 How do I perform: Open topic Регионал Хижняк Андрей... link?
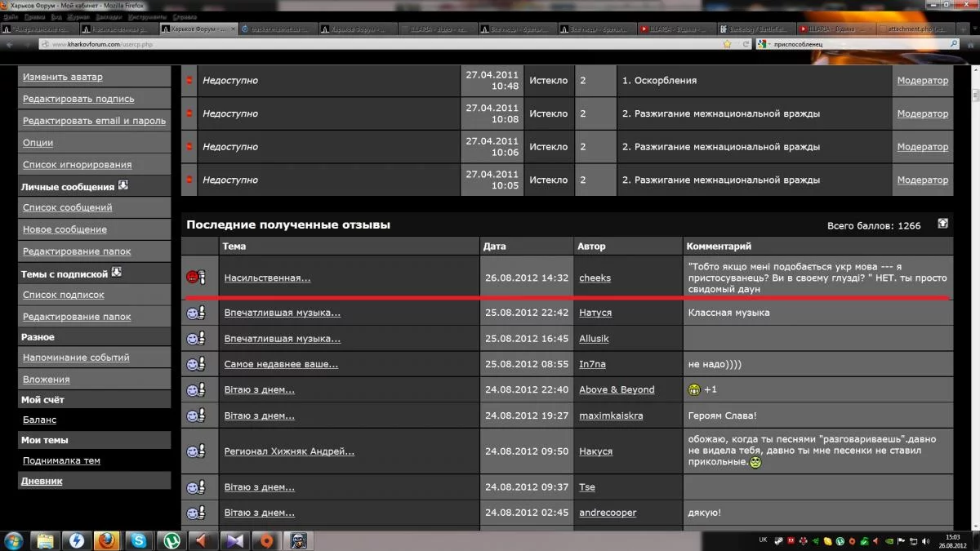[289, 451]
